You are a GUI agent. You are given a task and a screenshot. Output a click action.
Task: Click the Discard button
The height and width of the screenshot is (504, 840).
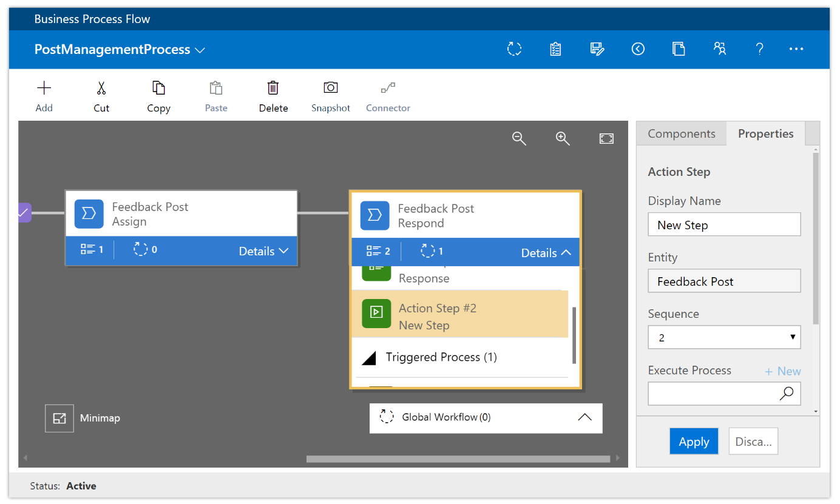pos(753,442)
